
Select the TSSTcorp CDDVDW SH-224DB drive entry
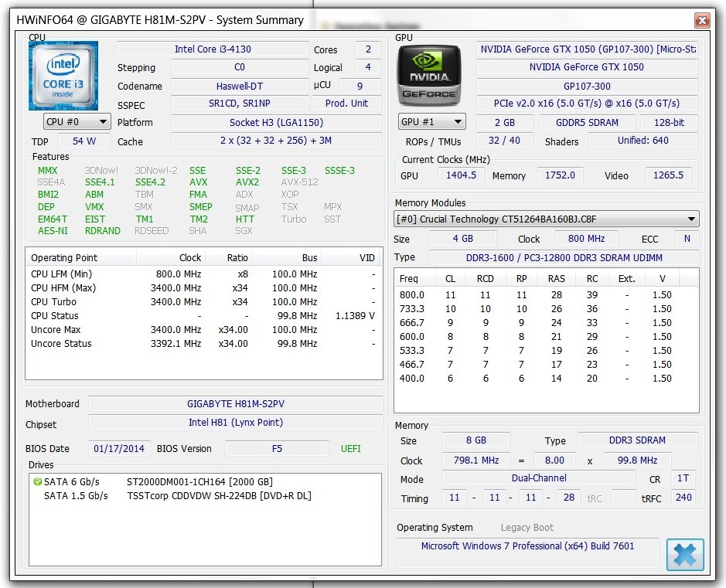205,496
